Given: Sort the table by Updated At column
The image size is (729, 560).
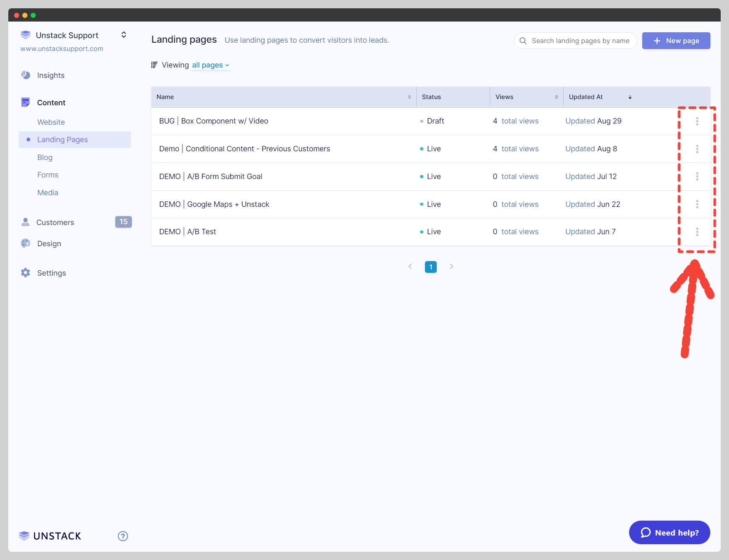Looking at the screenshot, I should pos(630,97).
